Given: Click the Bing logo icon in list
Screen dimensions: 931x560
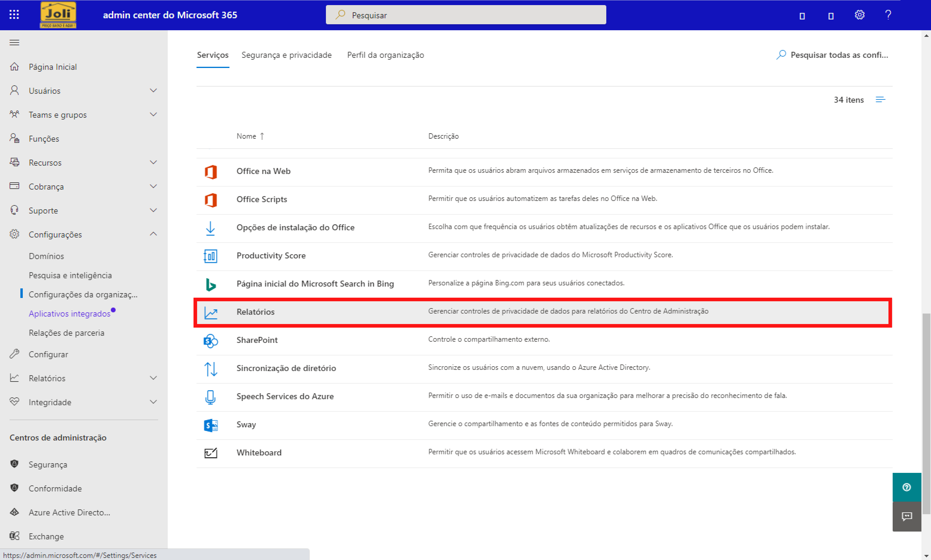Looking at the screenshot, I should (211, 284).
